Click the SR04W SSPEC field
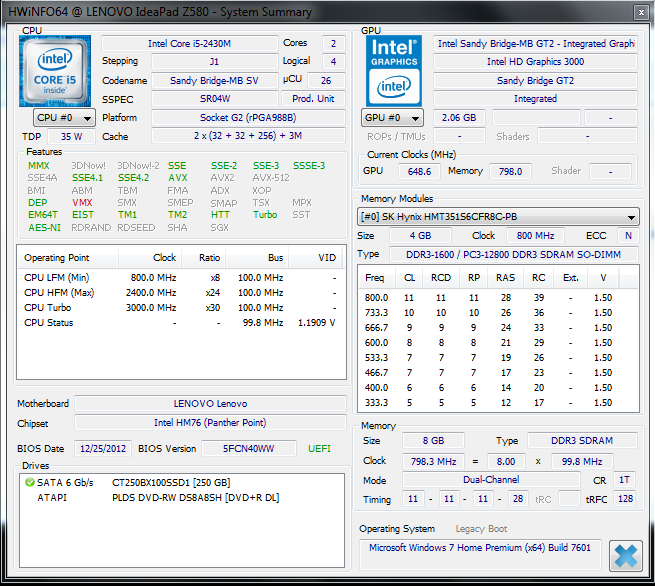655x586 pixels. pos(214,99)
